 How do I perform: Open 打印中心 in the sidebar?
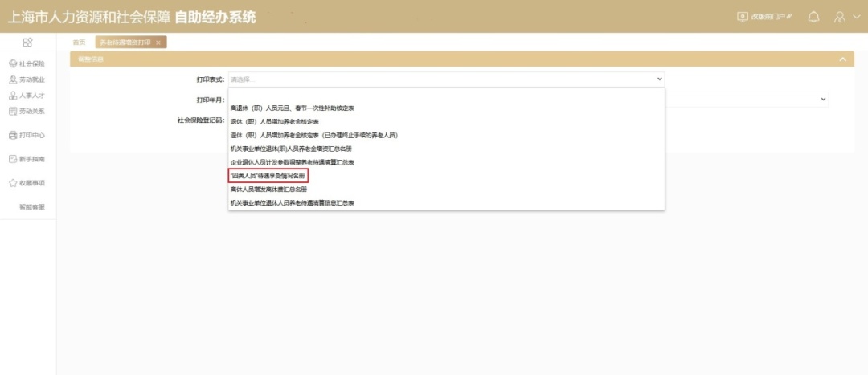pos(27,135)
